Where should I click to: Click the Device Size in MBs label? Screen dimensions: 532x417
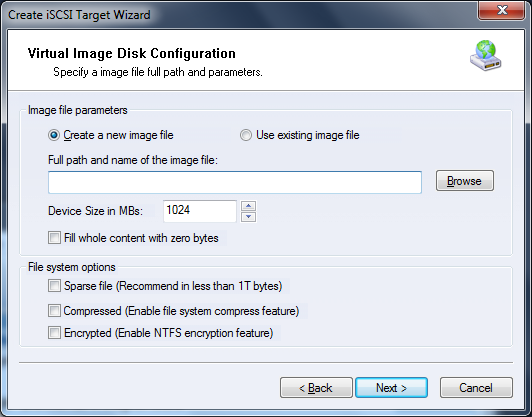(95, 211)
